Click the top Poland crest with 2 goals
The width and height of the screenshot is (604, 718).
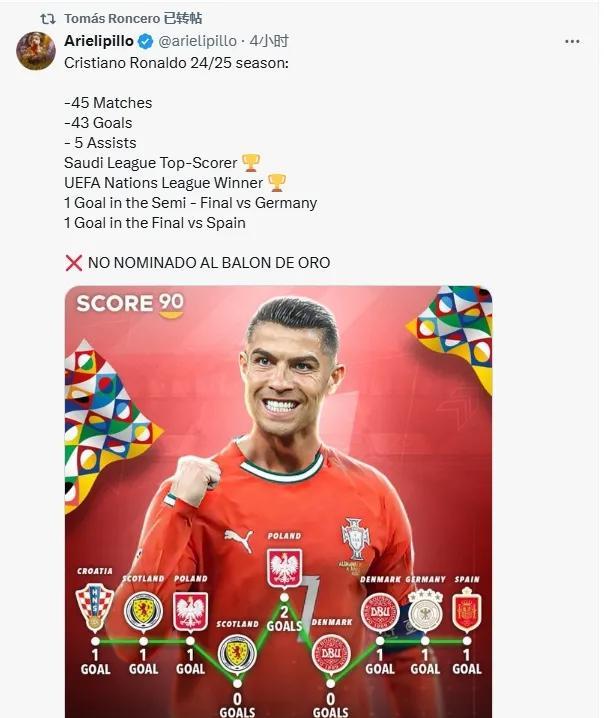[x=284, y=568]
